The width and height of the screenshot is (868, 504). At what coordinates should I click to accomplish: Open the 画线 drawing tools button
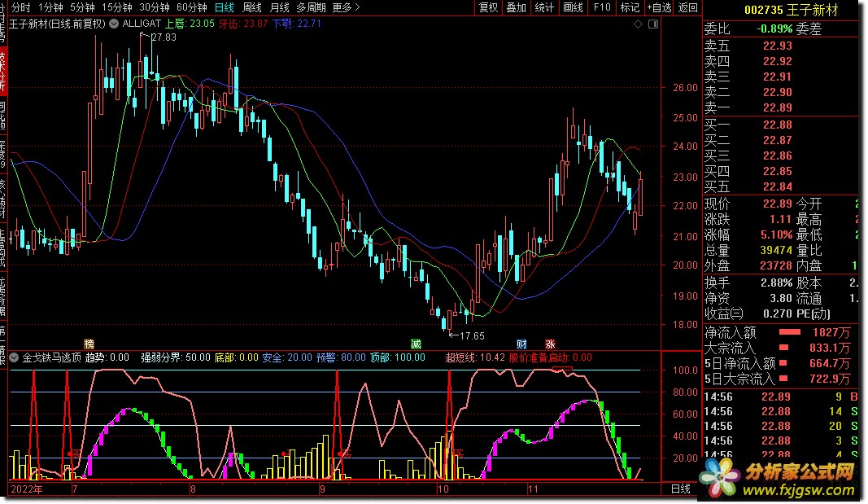[573, 7]
